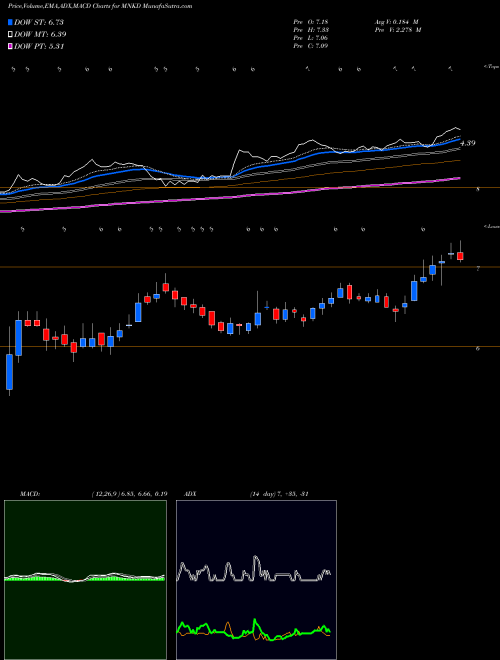Click the price axis label 6
Viewport: 500px width, 660px height.
478,348
